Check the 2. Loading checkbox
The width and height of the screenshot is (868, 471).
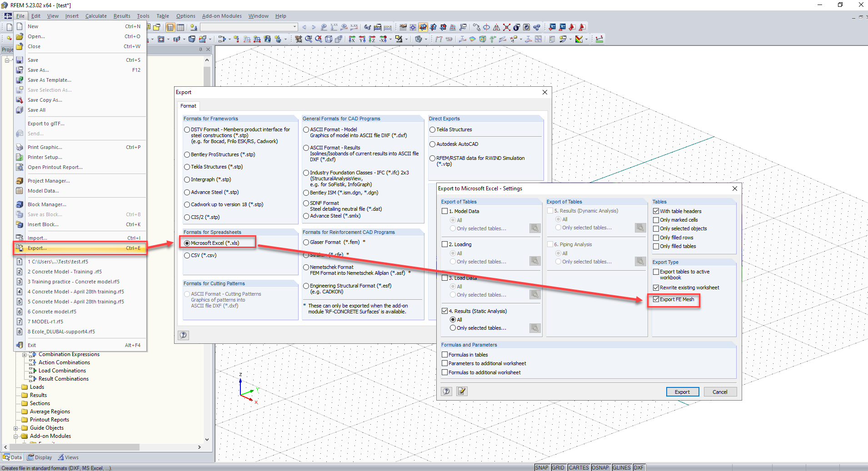click(x=445, y=244)
